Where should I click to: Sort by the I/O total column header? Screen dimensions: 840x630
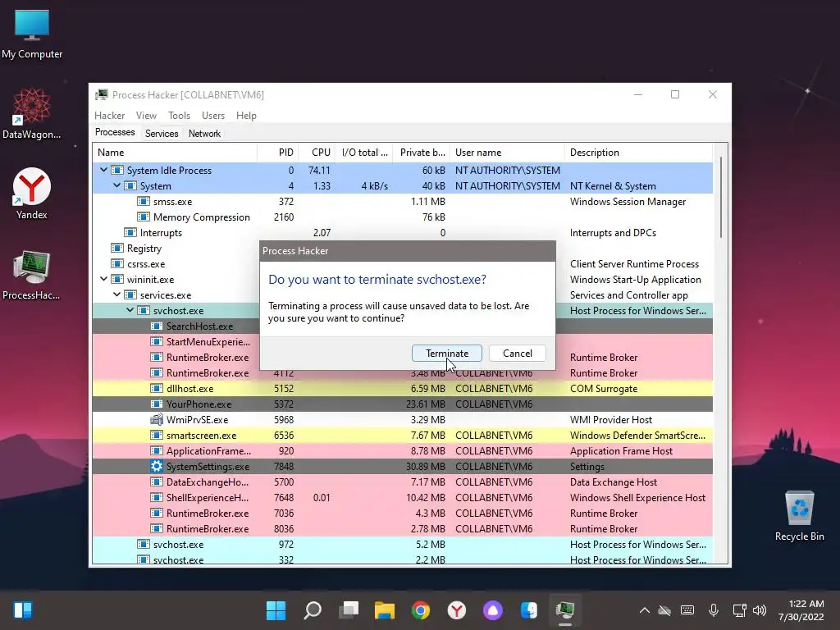pyautogui.click(x=363, y=152)
